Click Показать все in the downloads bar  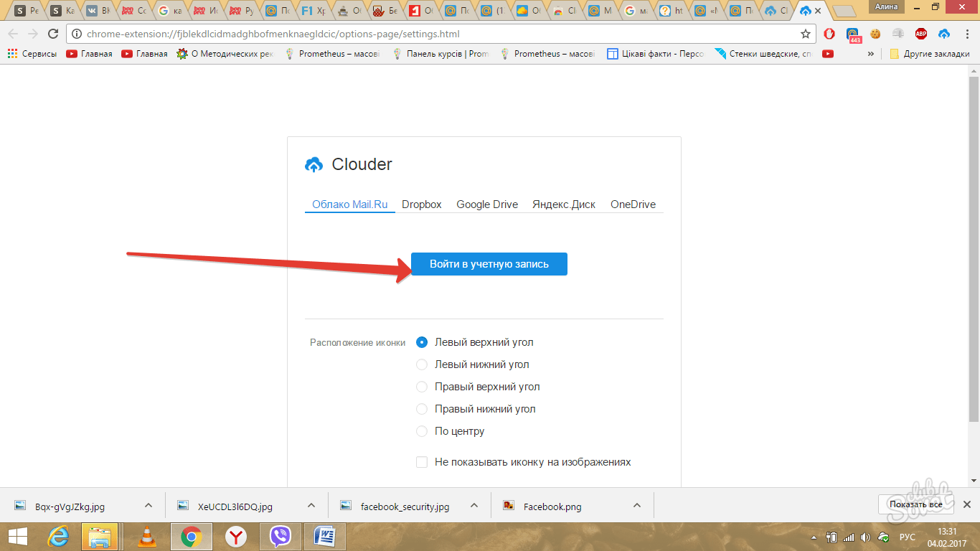click(x=915, y=505)
